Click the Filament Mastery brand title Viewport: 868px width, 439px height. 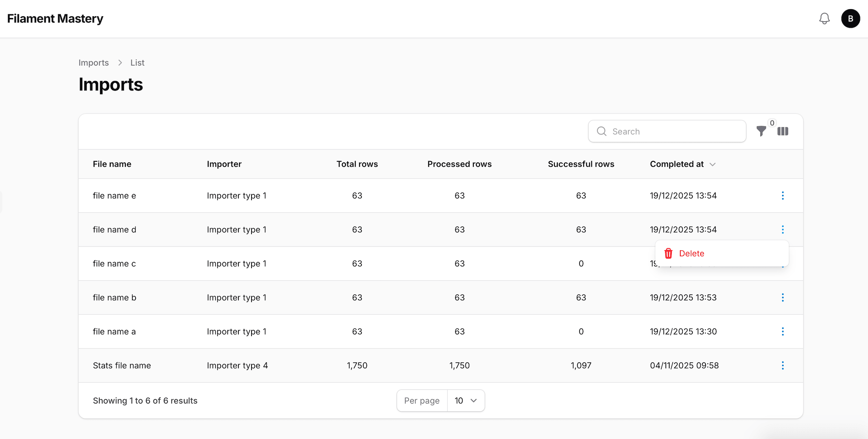tap(55, 19)
